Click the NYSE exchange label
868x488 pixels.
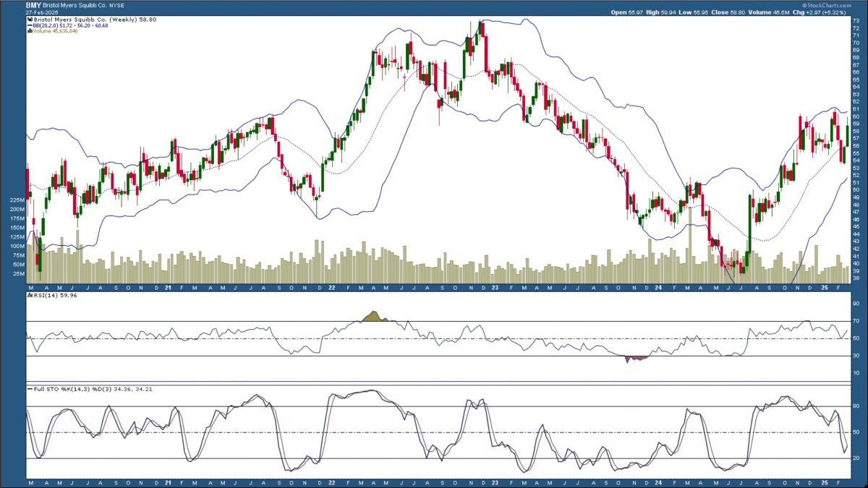[x=119, y=4]
